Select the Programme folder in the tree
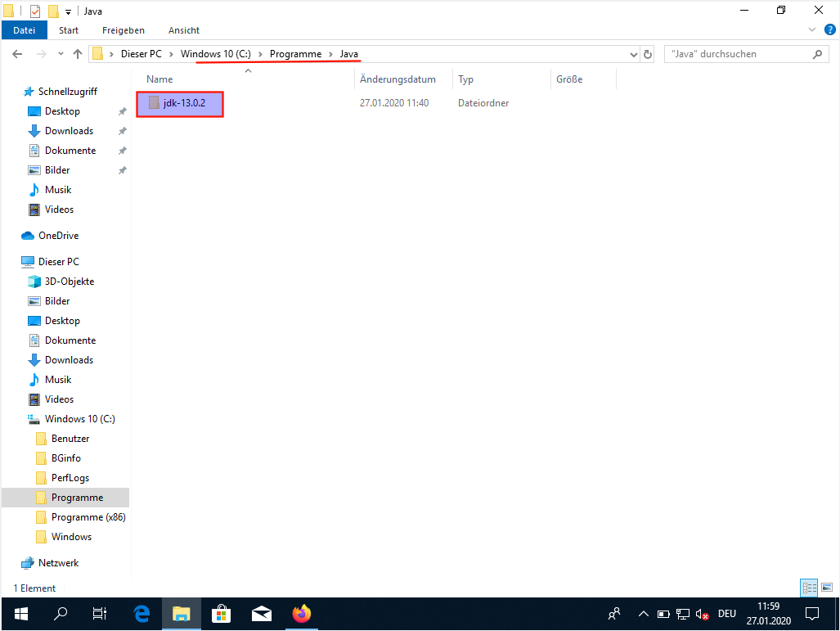 [x=65, y=498]
